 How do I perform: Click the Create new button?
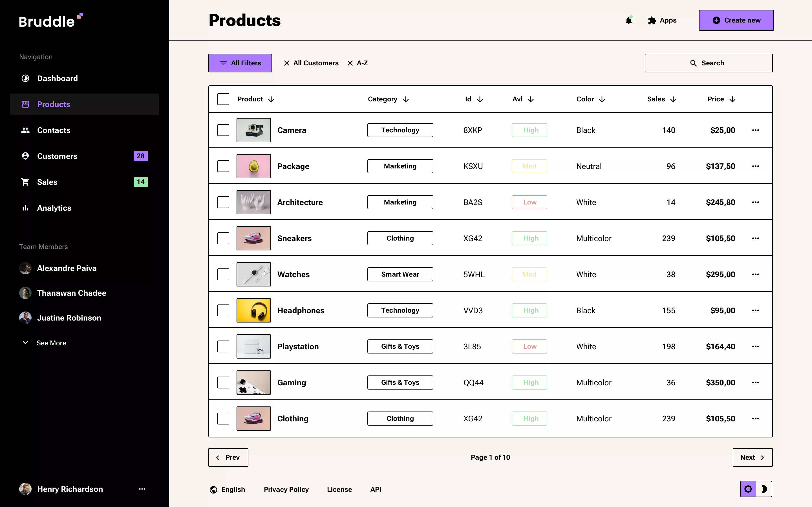point(736,20)
